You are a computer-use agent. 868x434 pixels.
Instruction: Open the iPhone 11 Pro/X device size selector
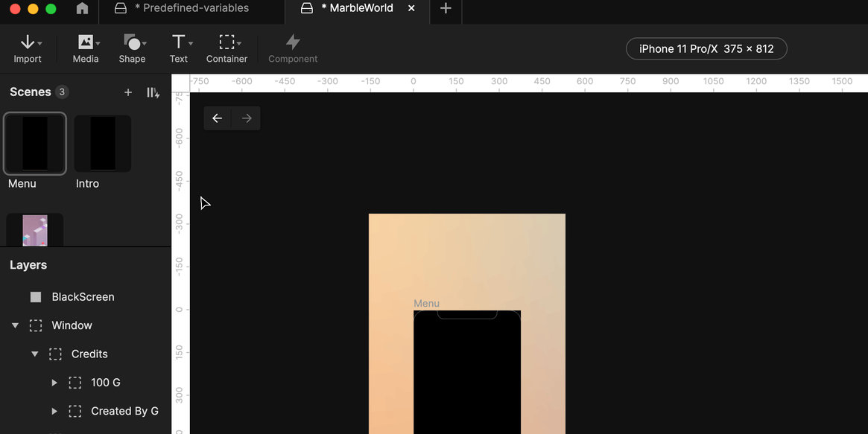click(x=706, y=48)
